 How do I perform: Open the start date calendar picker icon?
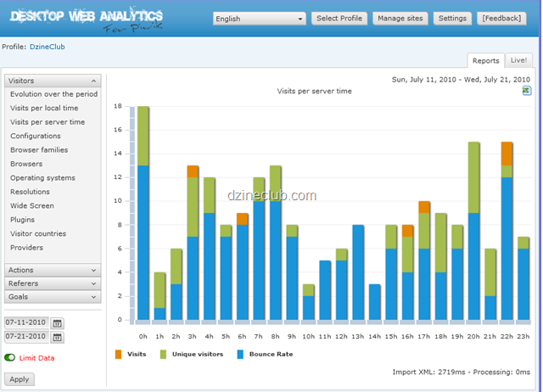[57, 323]
